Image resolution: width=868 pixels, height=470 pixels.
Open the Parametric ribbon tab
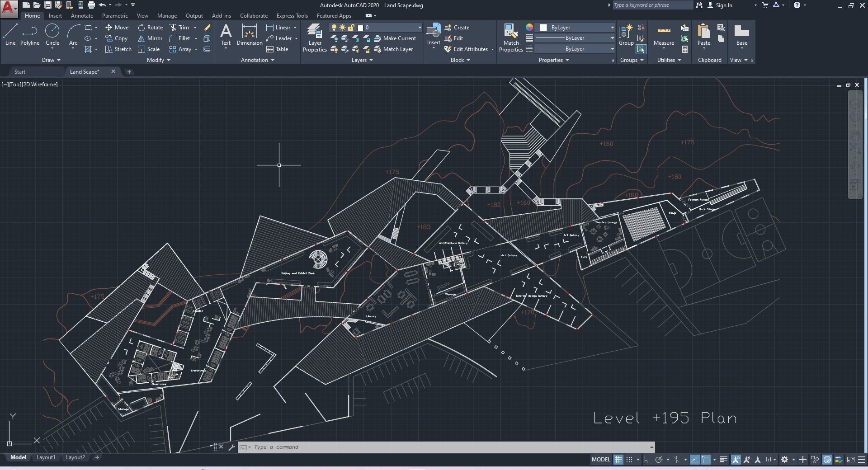coord(115,16)
